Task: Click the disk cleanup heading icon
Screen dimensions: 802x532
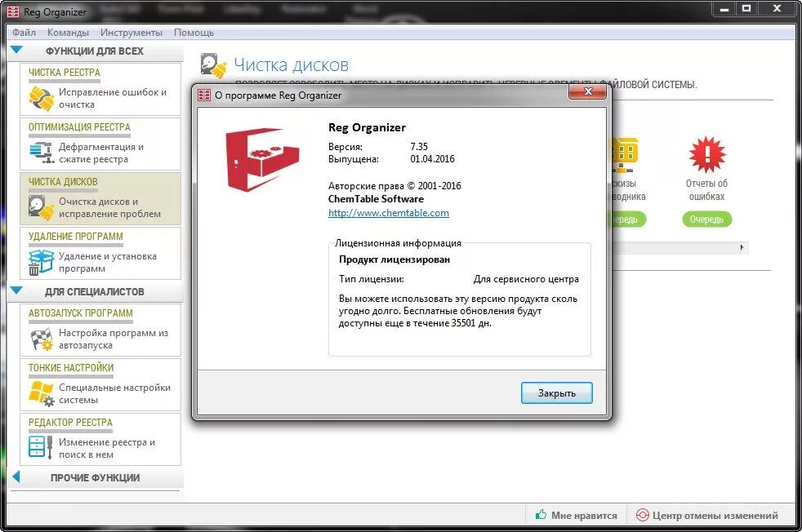Action: (213, 65)
